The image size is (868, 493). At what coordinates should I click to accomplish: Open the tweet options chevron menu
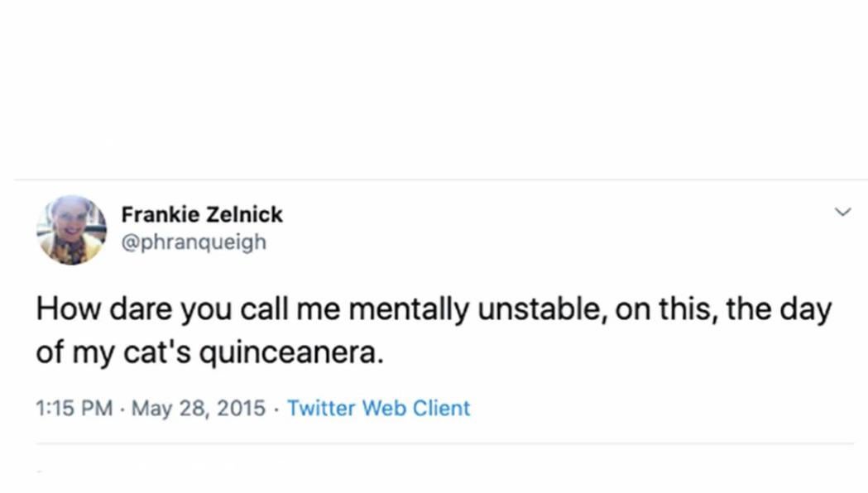(x=842, y=213)
